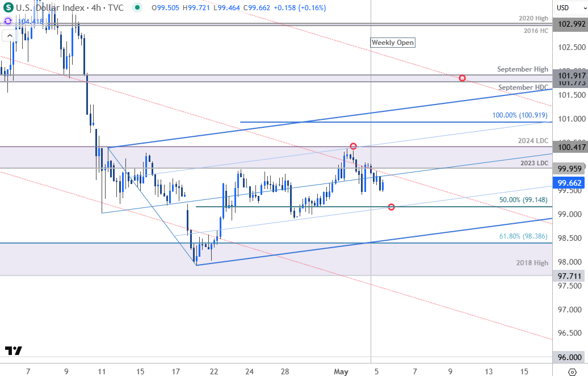The width and height of the screenshot is (588, 376).
Task: Click the 22 date label on time axis
Action: pyautogui.click(x=214, y=371)
